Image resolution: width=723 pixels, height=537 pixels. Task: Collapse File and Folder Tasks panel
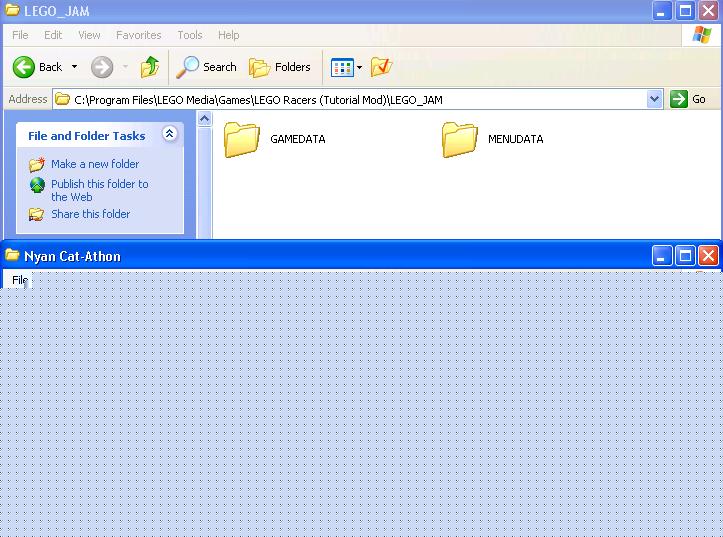[169, 134]
